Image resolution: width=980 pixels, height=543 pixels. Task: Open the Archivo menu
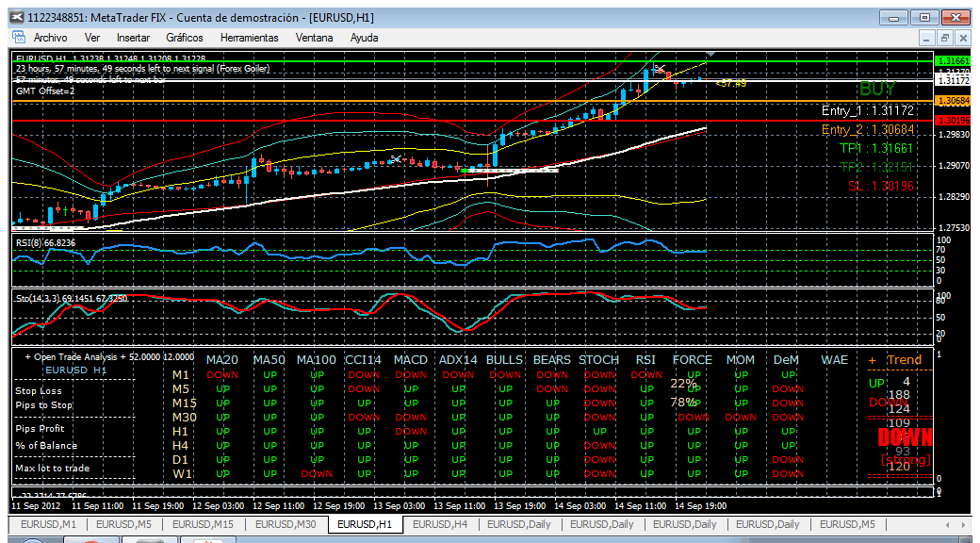click(x=50, y=38)
